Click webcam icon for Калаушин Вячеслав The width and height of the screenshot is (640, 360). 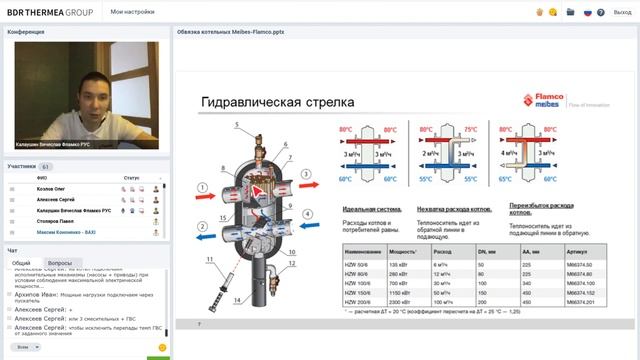132,211
